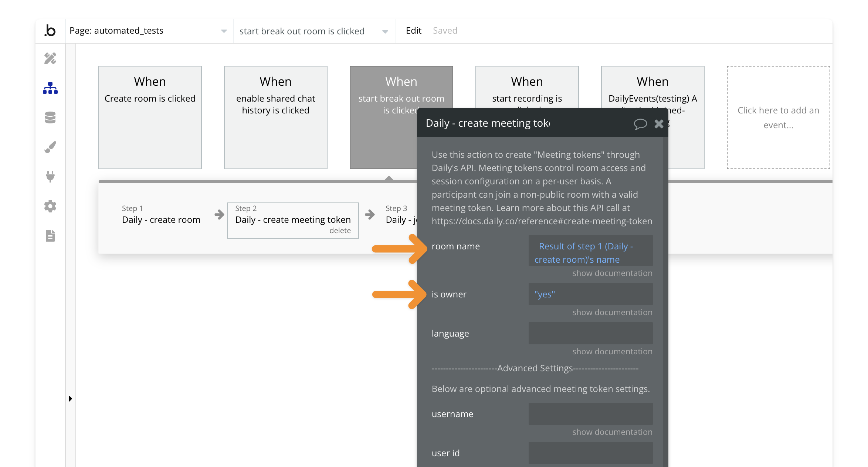Open the Design tab icon

coord(50,58)
